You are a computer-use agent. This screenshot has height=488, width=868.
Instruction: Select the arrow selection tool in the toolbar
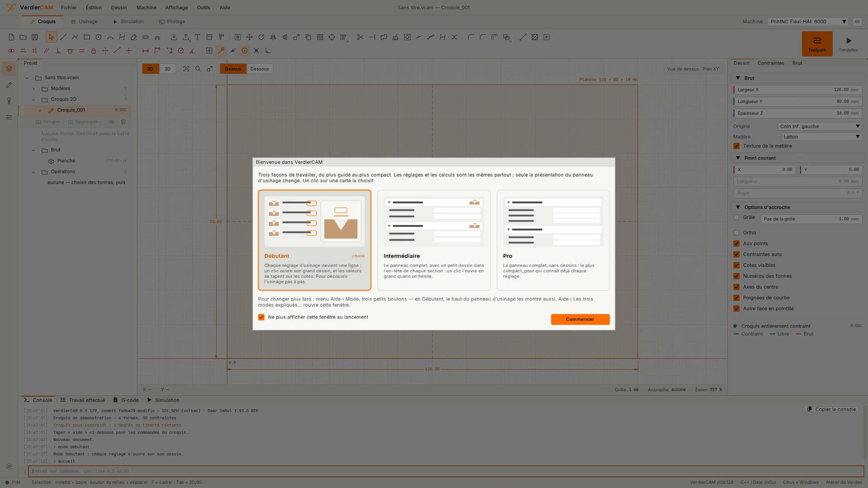[51, 37]
